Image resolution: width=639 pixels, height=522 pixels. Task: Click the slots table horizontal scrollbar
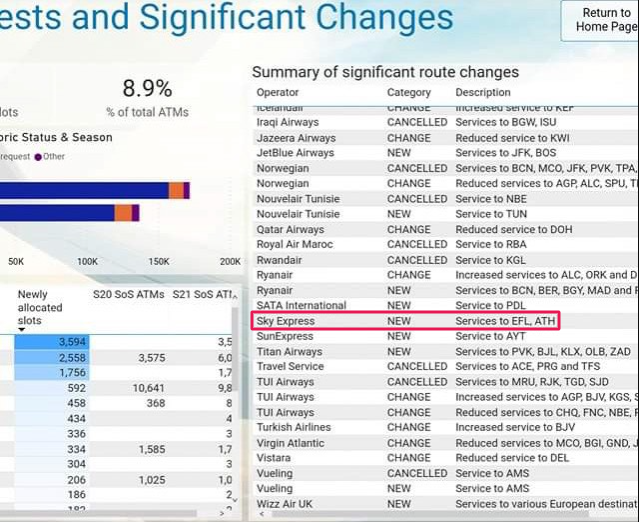pos(98,513)
